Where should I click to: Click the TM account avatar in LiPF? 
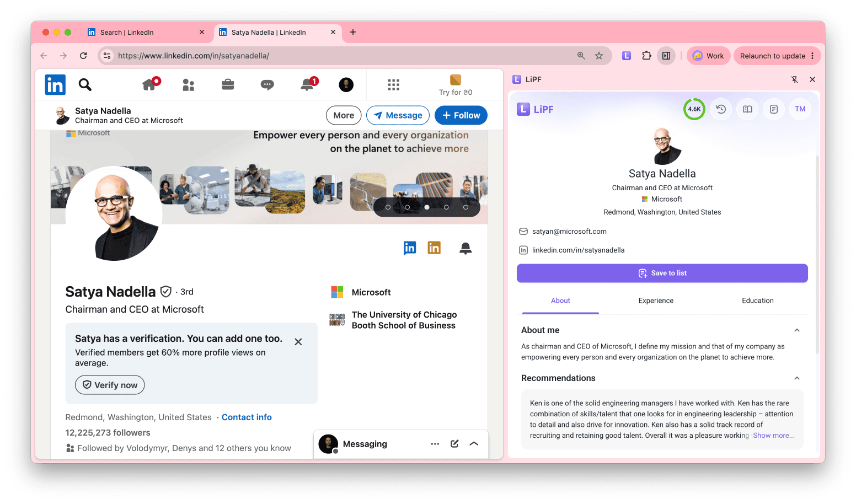pyautogui.click(x=800, y=109)
